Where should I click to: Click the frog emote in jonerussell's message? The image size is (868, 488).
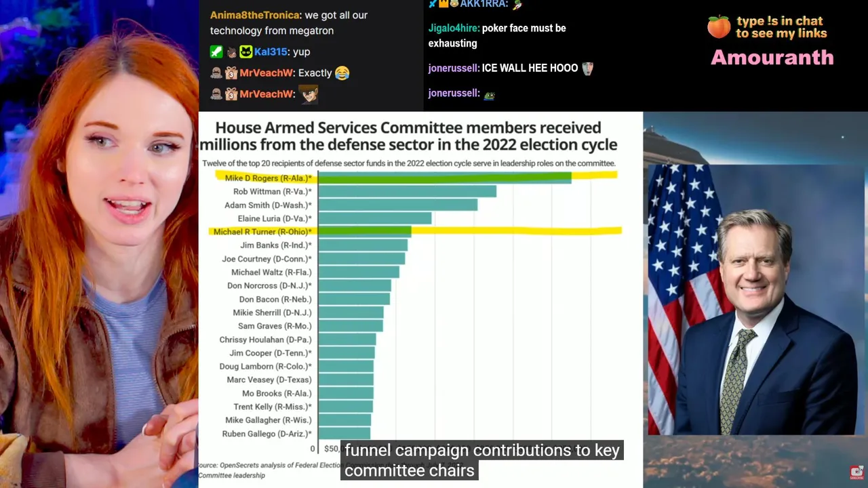(489, 94)
